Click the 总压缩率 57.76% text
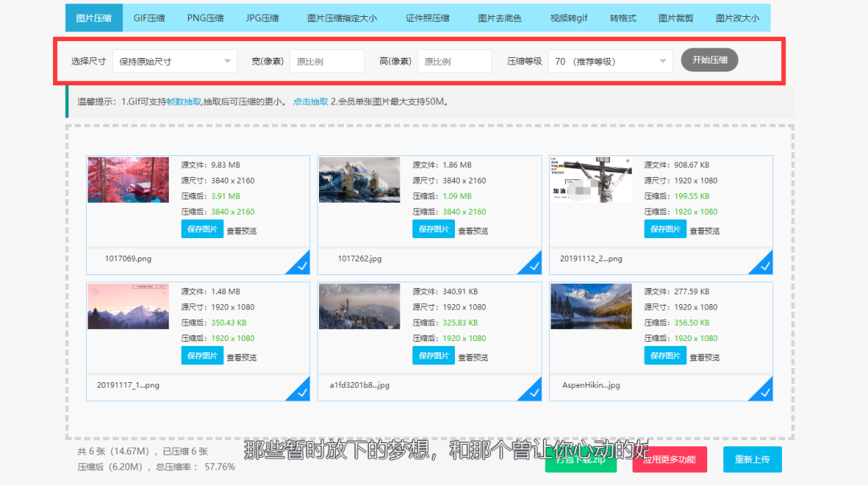Viewport: 868px width, 485px height. click(x=194, y=467)
